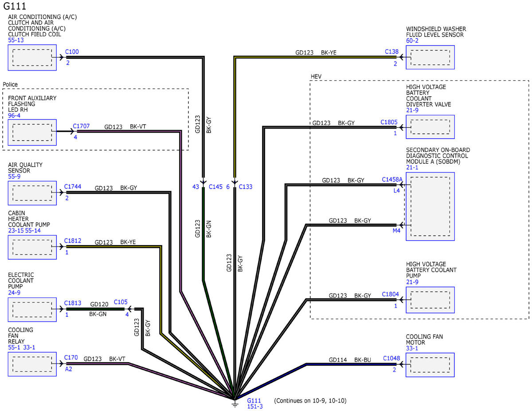Click the C133 inline connector link
Screen dimensions: 532x411
(x=246, y=187)
